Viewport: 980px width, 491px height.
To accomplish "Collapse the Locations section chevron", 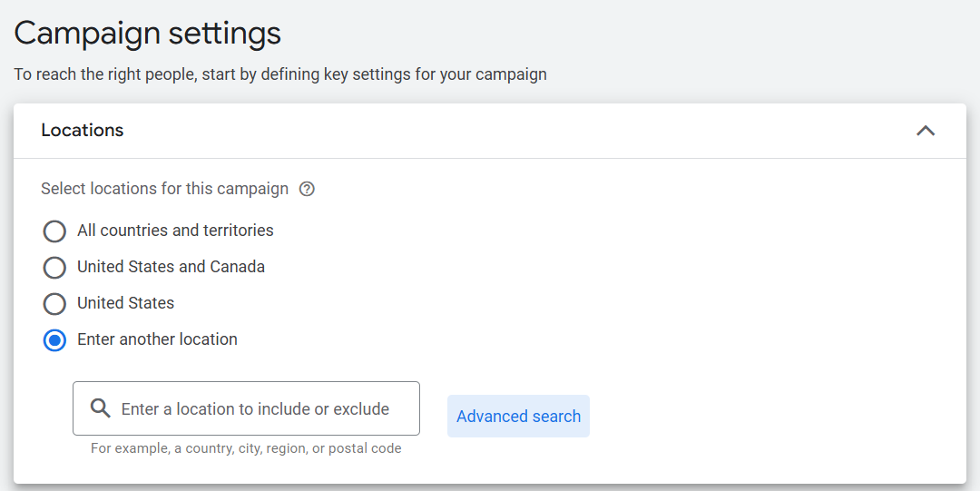I will [925, 131].
